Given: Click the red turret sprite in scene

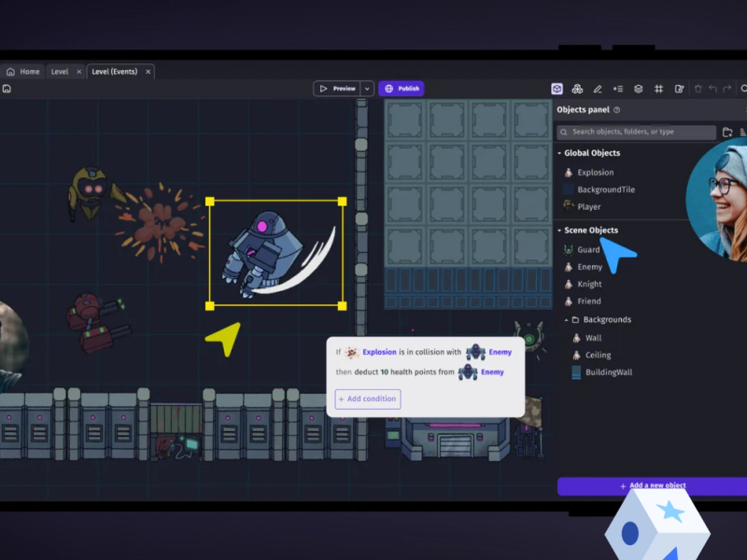Looking at the screenshot, I should pos(98,322).
